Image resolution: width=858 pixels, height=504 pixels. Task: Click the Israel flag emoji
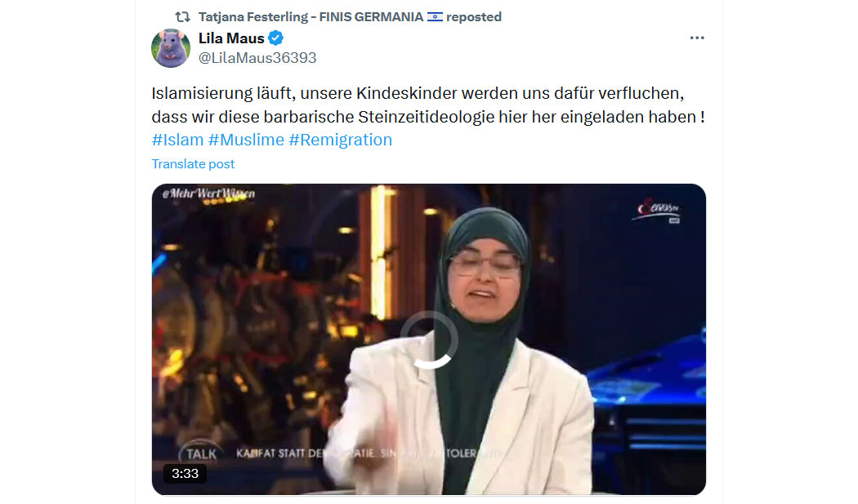pos(435,17)
